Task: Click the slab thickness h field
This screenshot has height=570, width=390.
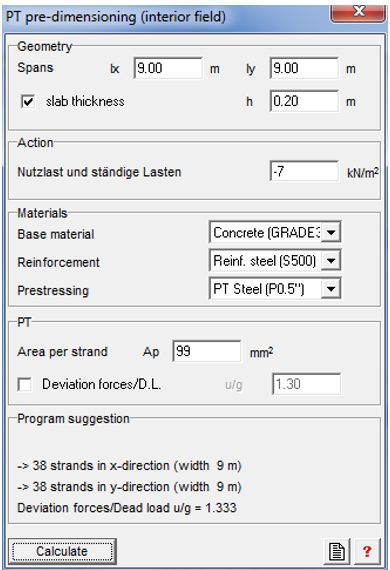Action: (x=304, y=101)
